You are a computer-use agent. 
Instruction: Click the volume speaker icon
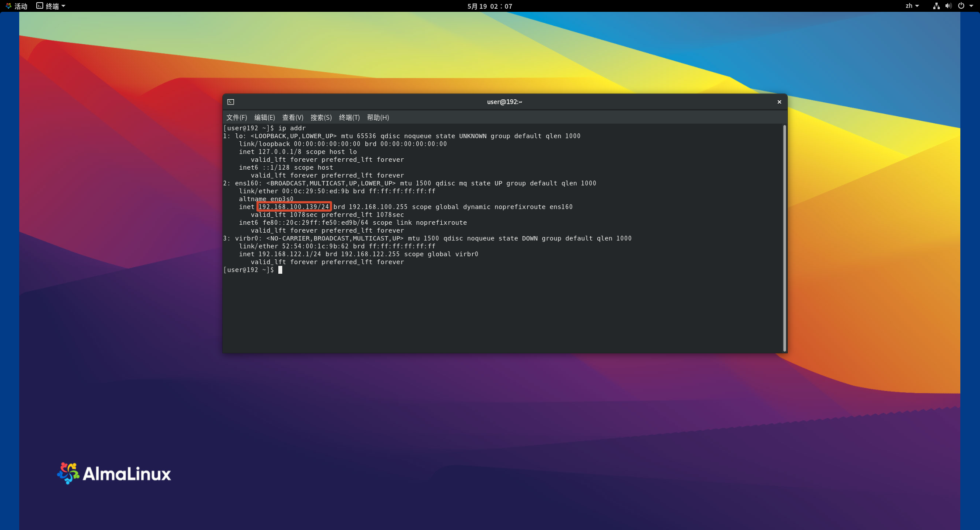[x=948, y=6]
